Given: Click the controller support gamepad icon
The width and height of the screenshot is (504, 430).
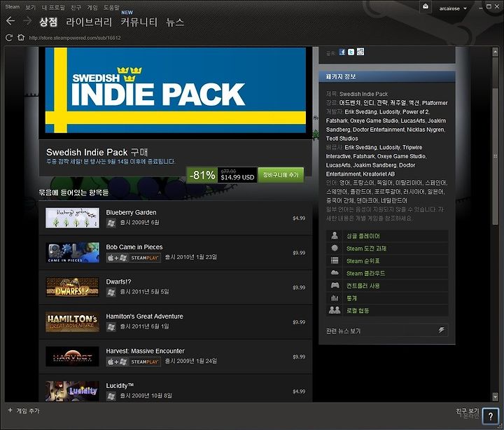Looking at the screenshot, I should [x=335, y=285].
